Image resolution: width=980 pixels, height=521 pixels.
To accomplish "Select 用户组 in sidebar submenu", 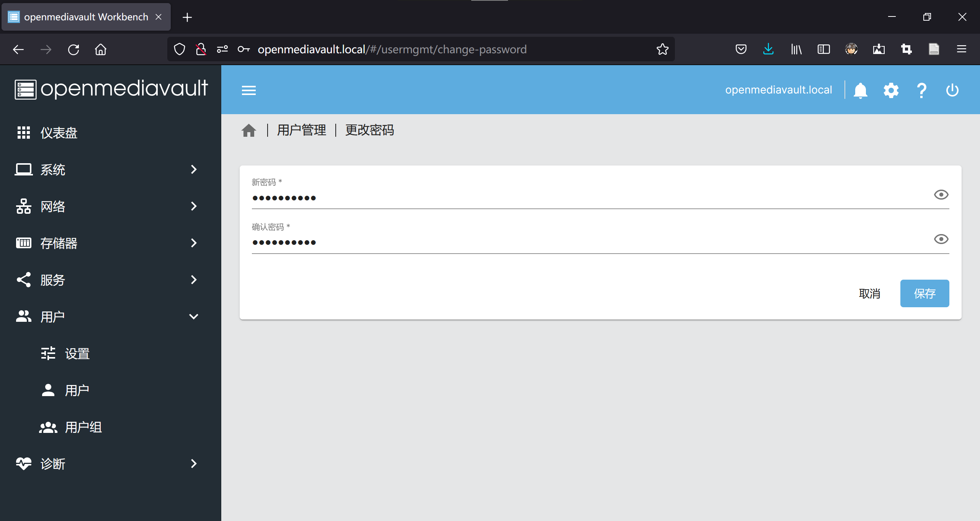I will coord(83,427).
